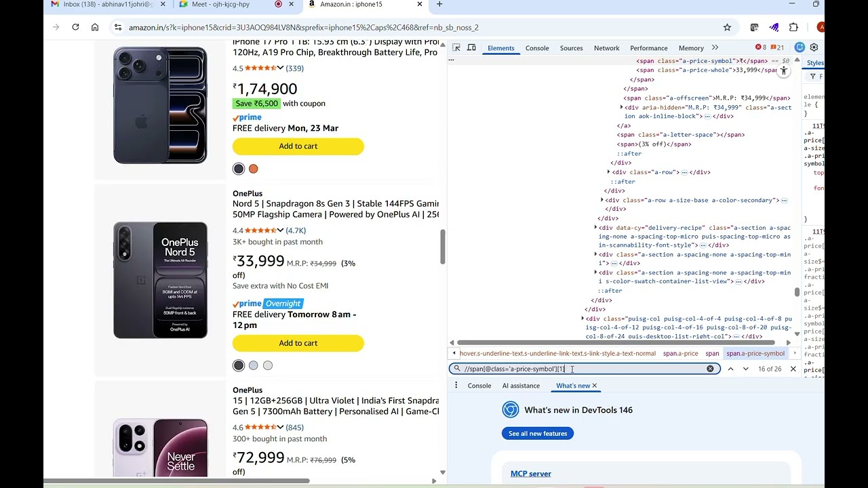868x488 pixels.
Task: Close the DevTools search bar
Action: coord(793,369)
